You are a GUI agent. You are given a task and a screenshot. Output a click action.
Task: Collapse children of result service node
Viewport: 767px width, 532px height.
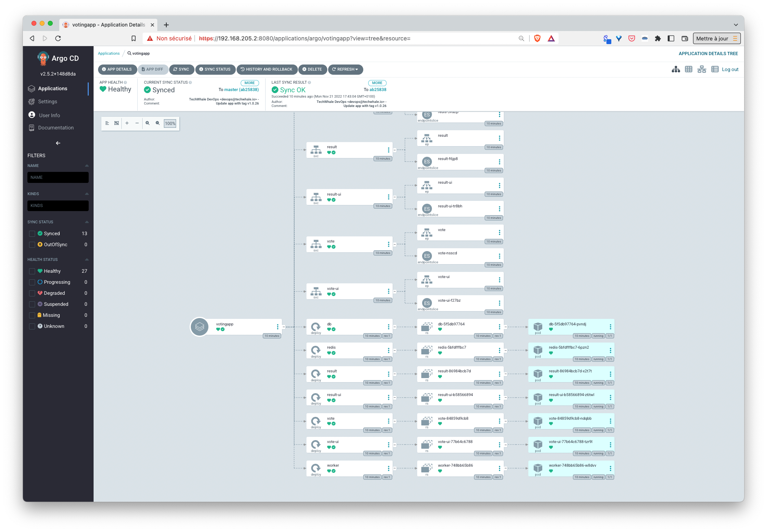coord(395,150)
